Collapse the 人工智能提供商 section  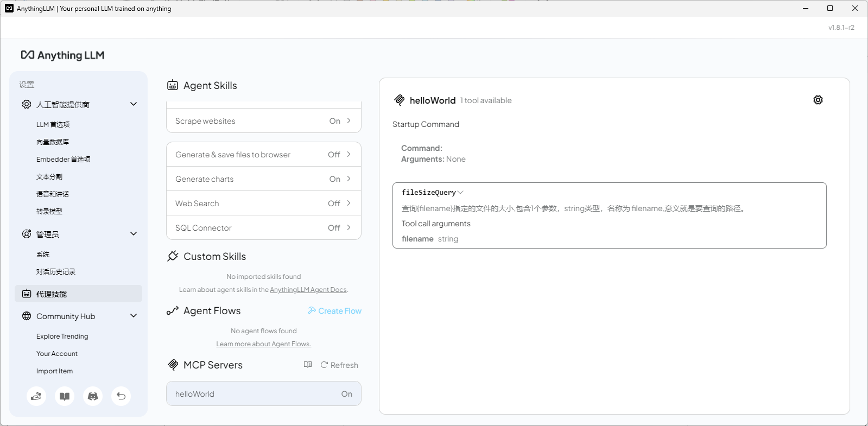pyautogui.click(x=134, y=104)
